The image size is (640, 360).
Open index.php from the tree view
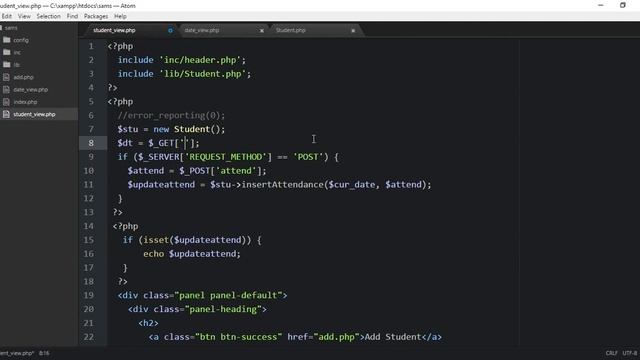click(25, 102)
